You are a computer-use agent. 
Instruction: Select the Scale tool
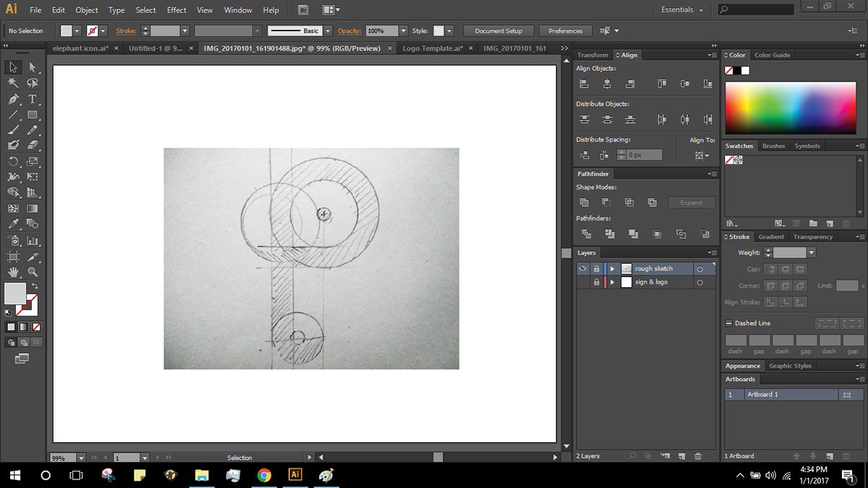click(33, 161)
